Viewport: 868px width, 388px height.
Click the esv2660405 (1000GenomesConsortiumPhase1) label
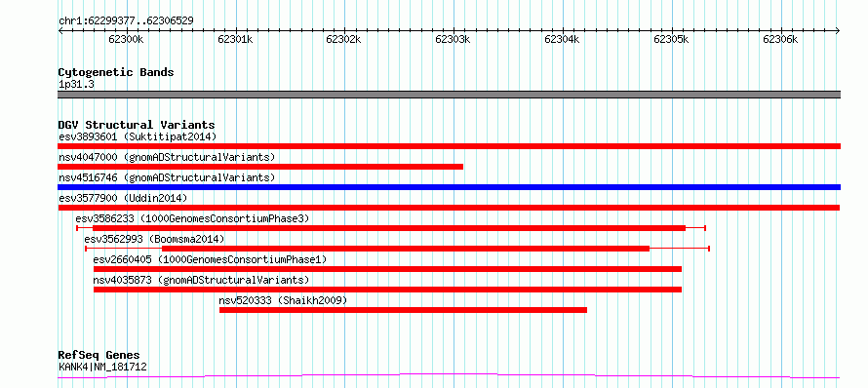(210, 259)
